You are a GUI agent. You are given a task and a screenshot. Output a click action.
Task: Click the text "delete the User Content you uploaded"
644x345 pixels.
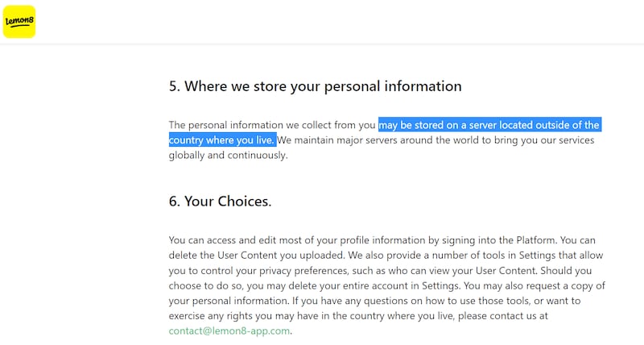click(x=258, y=256)
